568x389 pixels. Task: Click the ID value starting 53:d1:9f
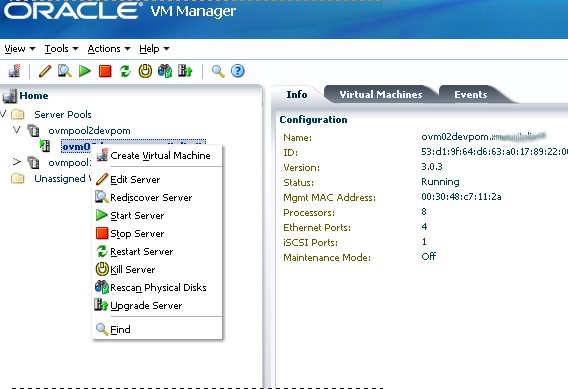[x=494, y=152]
